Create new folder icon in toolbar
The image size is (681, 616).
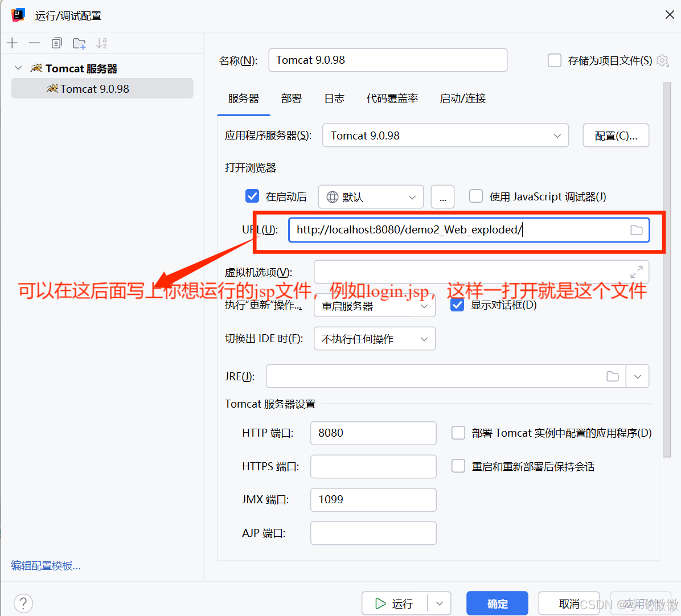[79, 43]
